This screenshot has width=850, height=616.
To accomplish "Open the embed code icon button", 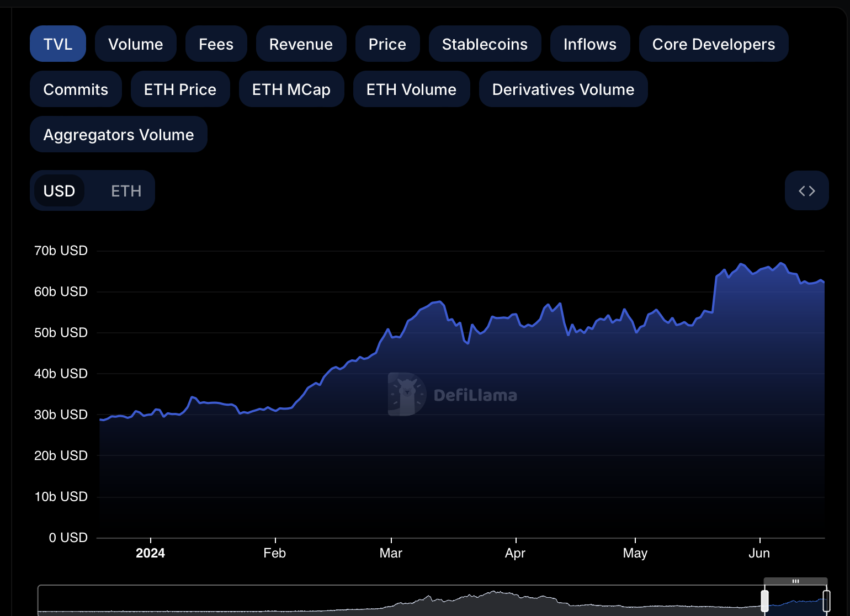I will [807, 190].
